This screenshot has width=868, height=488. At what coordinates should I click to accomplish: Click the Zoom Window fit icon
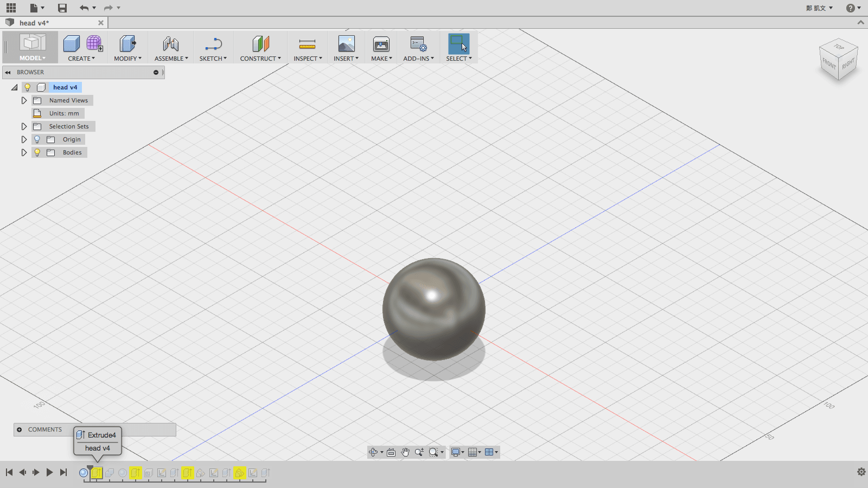(433, 452)
